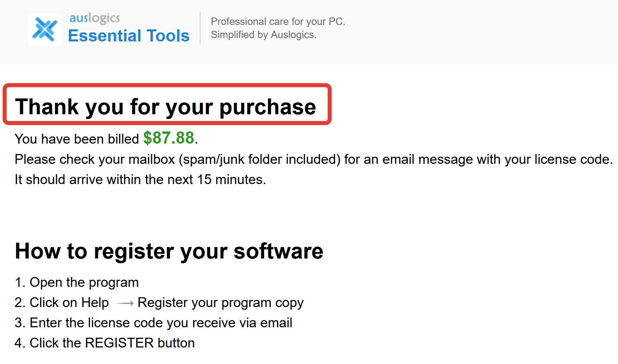Click the Thank you for your purchase heading
Screen dimensions: 618x364
(x=165, y=107)
